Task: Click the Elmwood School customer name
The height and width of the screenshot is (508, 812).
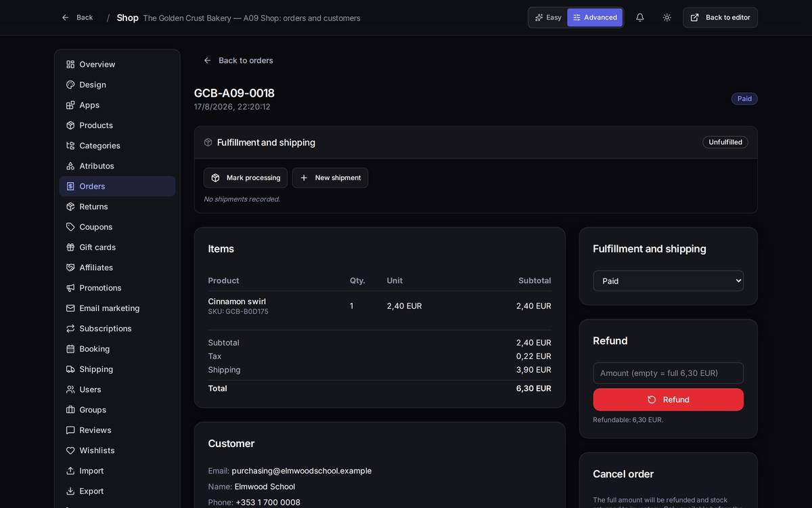Action: click(x=265, y=486)
